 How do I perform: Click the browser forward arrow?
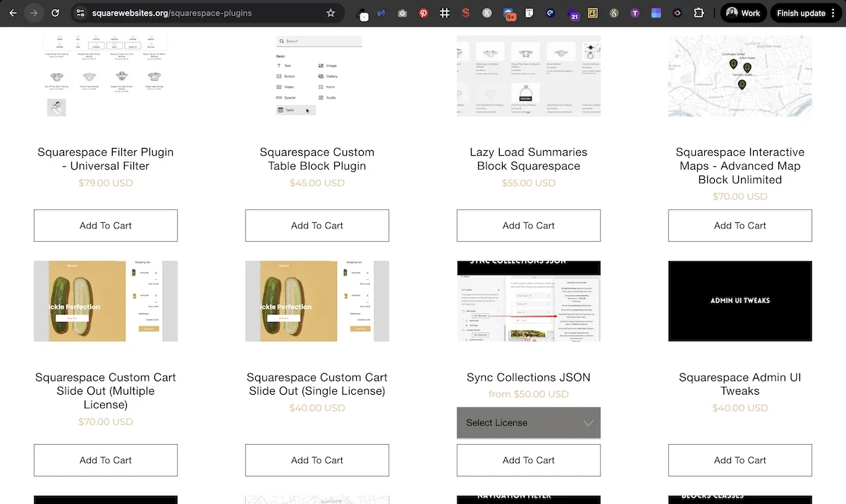(33, 13)
